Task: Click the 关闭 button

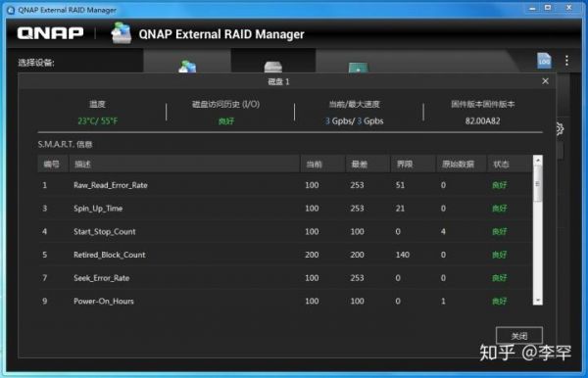Action: (519, 336)
